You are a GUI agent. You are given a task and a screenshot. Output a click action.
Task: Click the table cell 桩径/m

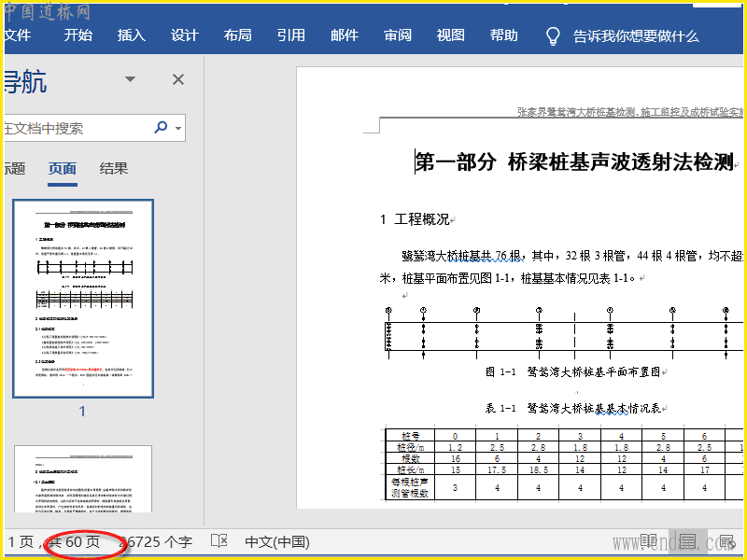tap(411, 447)
